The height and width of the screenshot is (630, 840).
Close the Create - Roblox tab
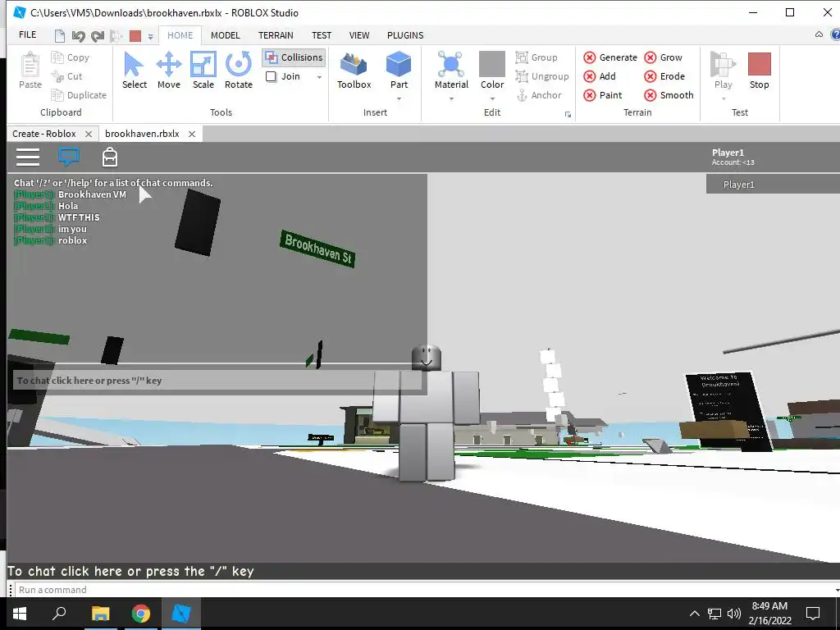pos(89,134)
